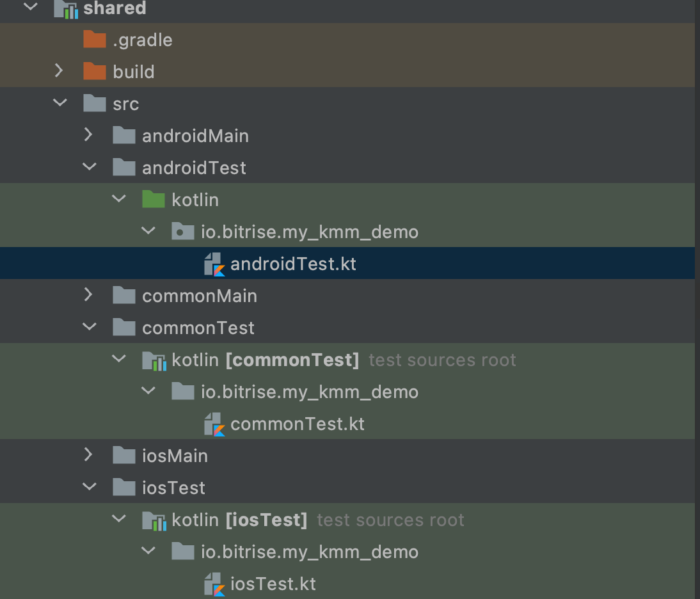Click the Kotlin file icon beside commonTest.kt

pyautogui.click(x=214, y=423)
